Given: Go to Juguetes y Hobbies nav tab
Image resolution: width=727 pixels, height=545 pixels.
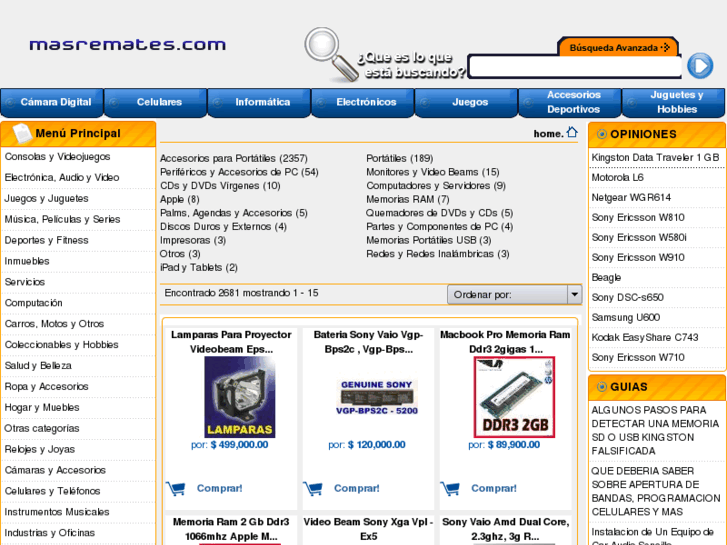Looking at the screenshot, I should pos(673,103).
